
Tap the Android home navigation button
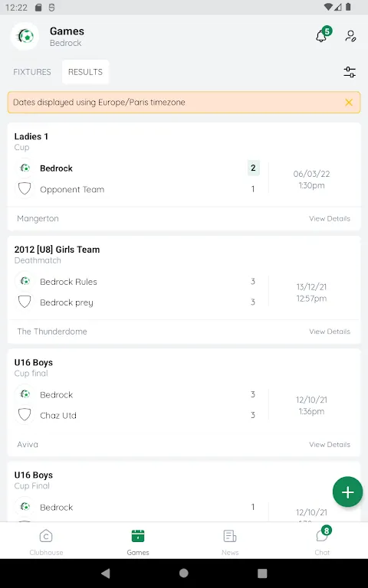184,573
